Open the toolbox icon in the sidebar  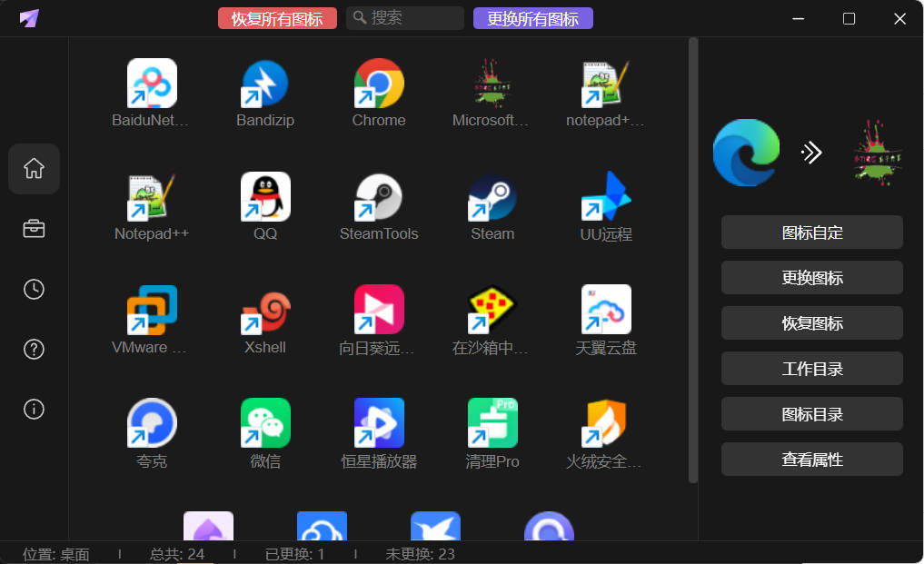34,229
